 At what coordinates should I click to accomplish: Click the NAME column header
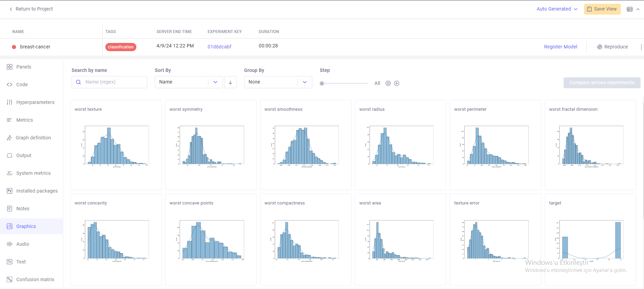pos(18,32)
